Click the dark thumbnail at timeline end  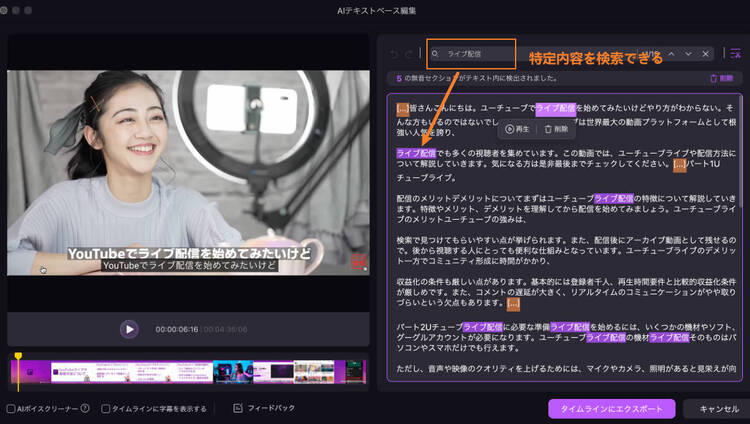[354, 372]
